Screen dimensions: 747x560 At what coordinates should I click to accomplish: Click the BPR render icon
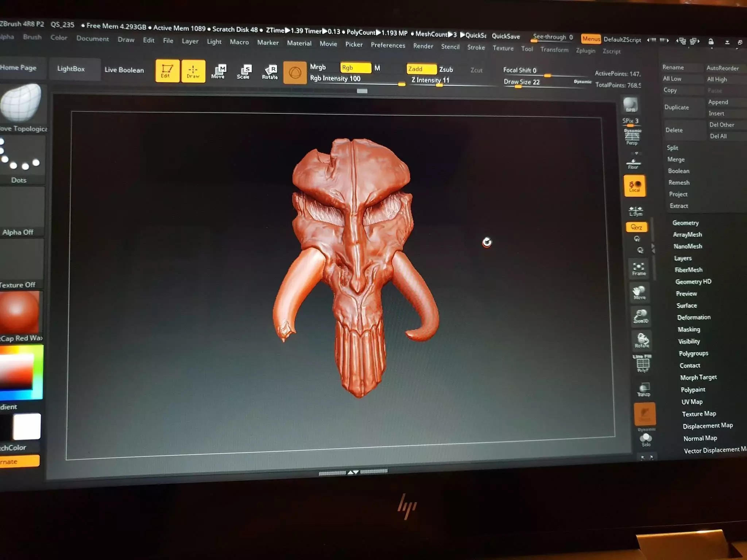click(x=630, y=105)
